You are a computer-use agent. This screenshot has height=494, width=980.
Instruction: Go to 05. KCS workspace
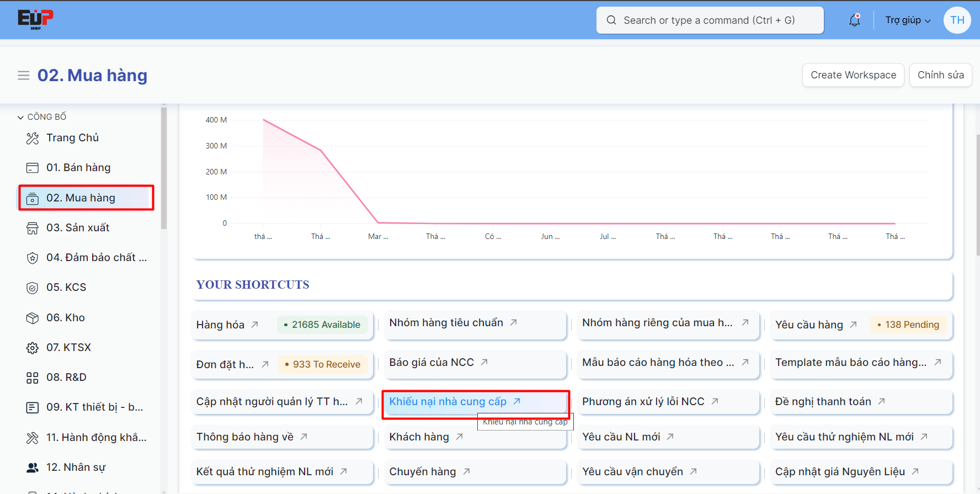pyautogui.click(x=66, y=288)
